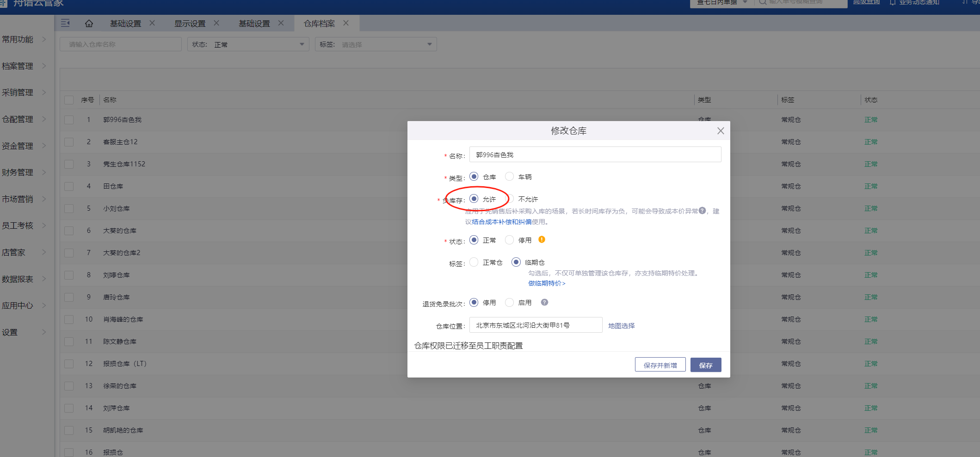The height and width of the screenshot is (457, 980).
Task: Close the 仓库档案 tab with its X icon
Action: [x=346, y=23]
